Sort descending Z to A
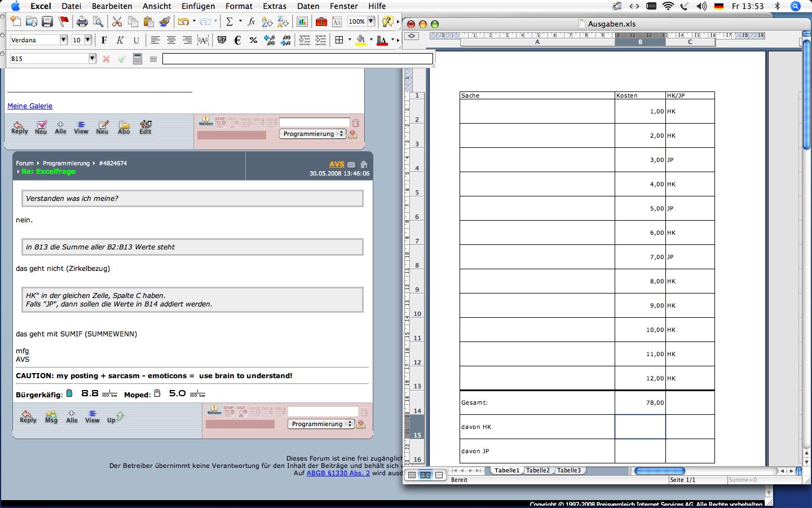 click(283, 21)
